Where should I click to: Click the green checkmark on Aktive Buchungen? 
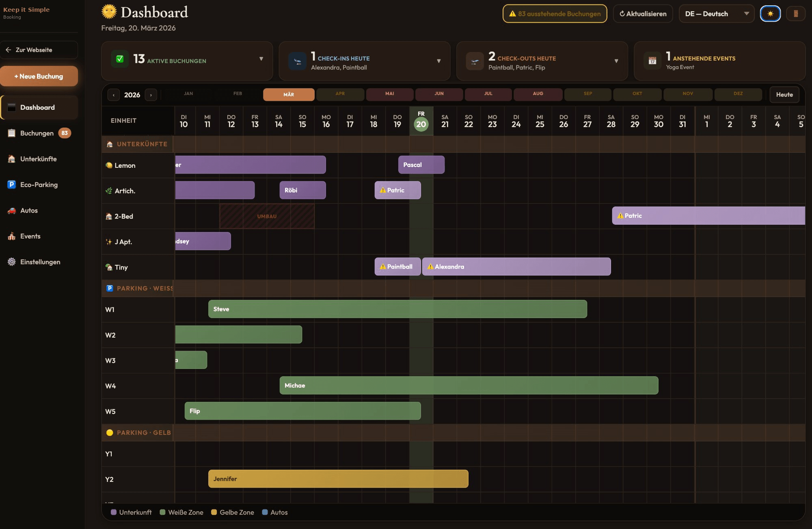(120, 59)
